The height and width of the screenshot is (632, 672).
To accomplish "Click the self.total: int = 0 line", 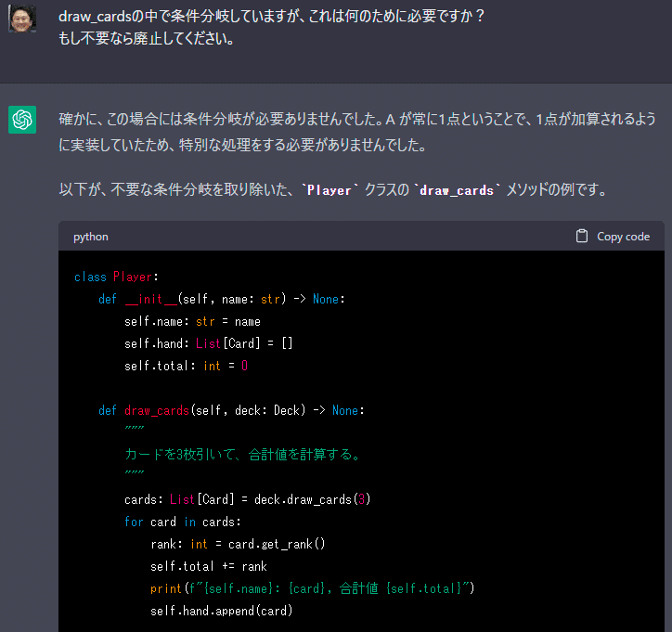I will 186,366.
